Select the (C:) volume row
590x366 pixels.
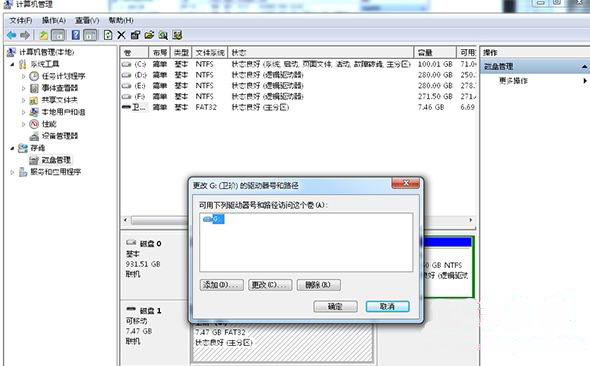299,64
